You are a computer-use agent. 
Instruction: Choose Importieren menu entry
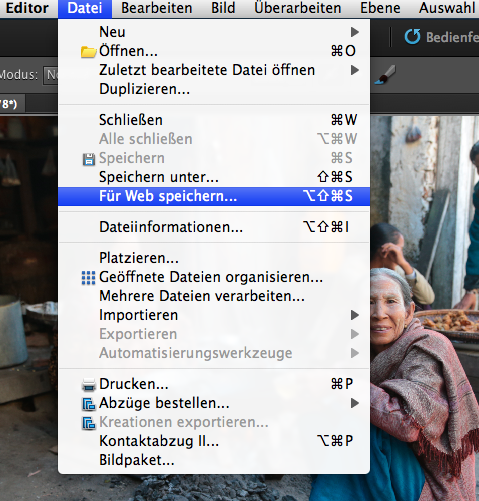pos(214,315)
